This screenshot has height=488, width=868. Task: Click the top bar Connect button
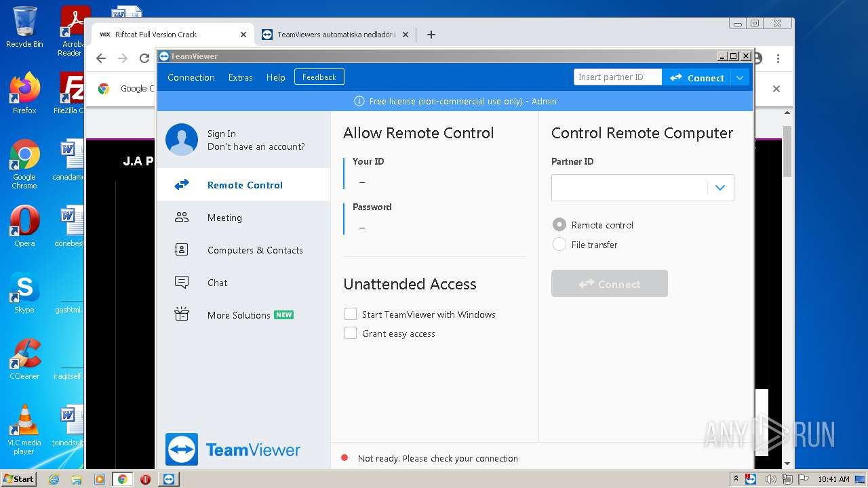697,77
